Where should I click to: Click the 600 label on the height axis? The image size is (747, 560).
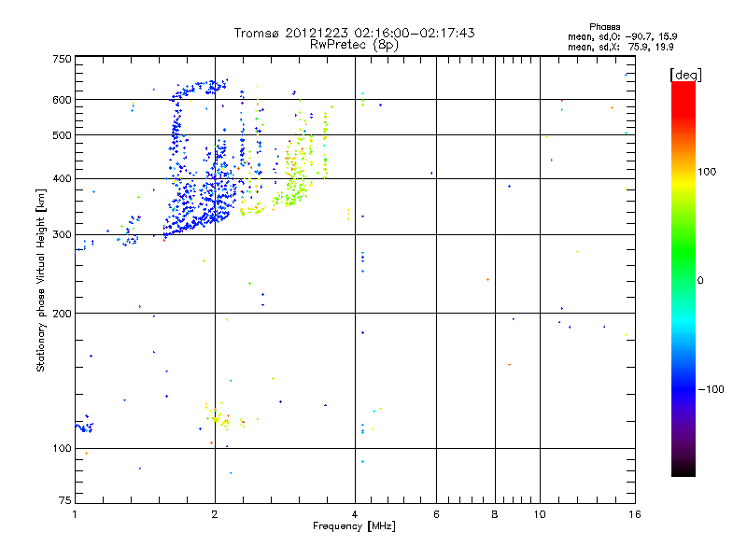coord(62,100)
